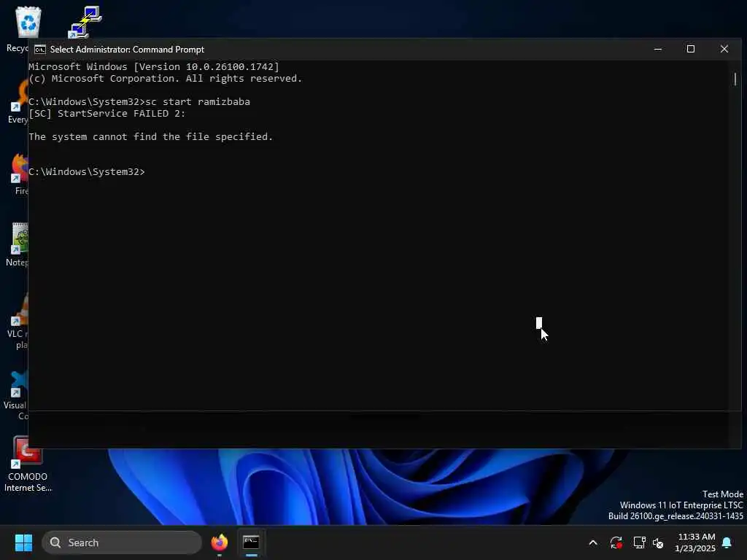Open the notifications bell icon

(727, 542)
